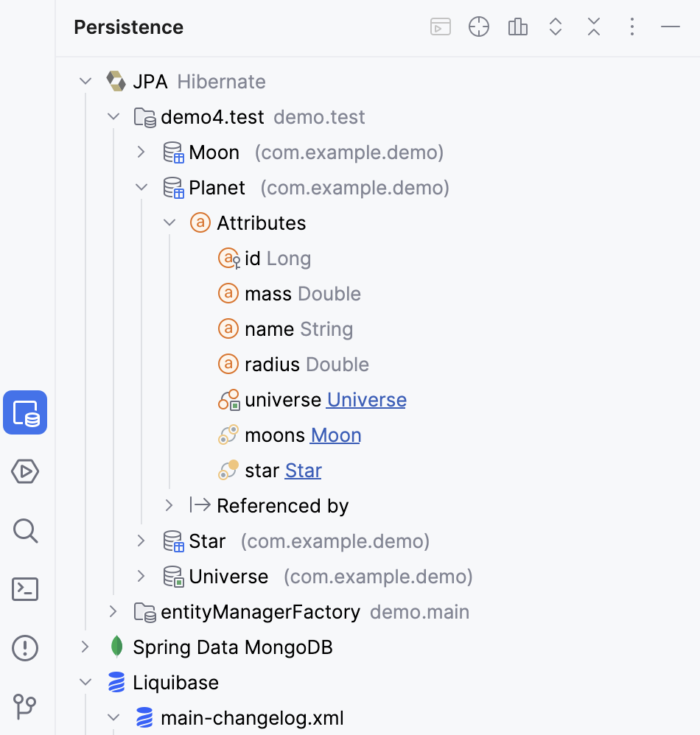This screenshot has width=700, height=735.
Task: Open the Terminal tool window
Action: [x=25, y=589]
